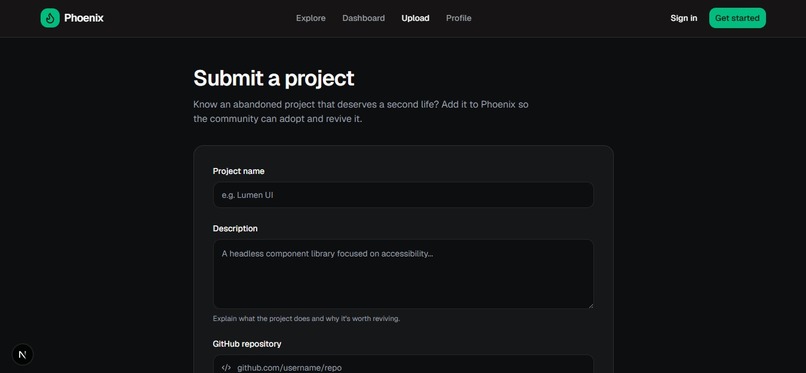Open the Explore page
Viewport: 806px width, 373px height.
(310, 18)
